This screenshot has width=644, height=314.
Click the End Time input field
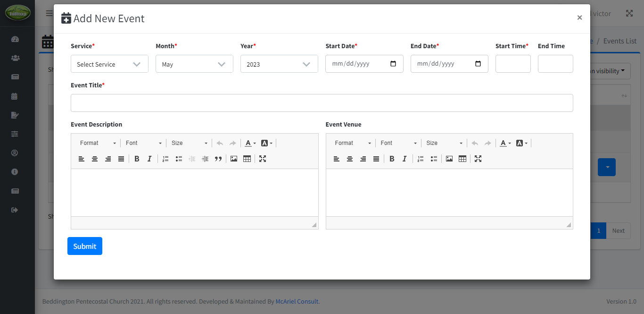(x=555, y=64)
